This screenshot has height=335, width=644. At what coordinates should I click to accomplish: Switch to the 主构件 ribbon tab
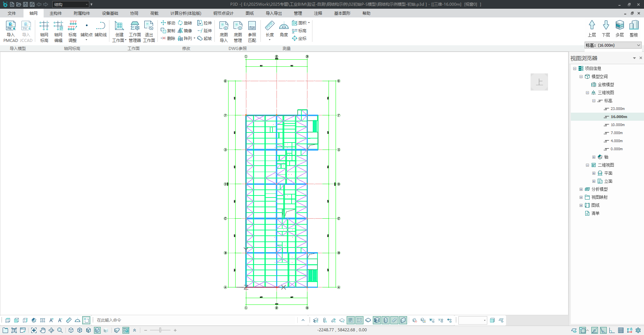tap(56, 13)
